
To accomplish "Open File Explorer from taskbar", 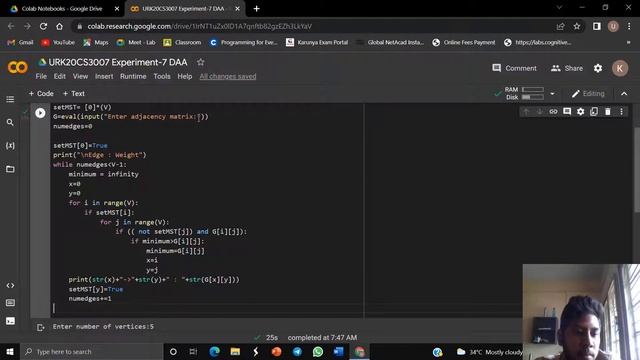I will click(235, 351).
